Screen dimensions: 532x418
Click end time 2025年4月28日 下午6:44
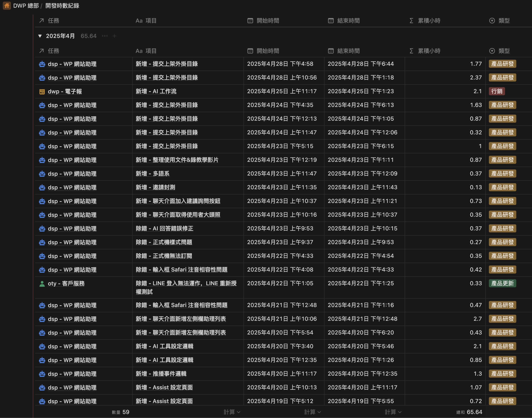(361, 64)
